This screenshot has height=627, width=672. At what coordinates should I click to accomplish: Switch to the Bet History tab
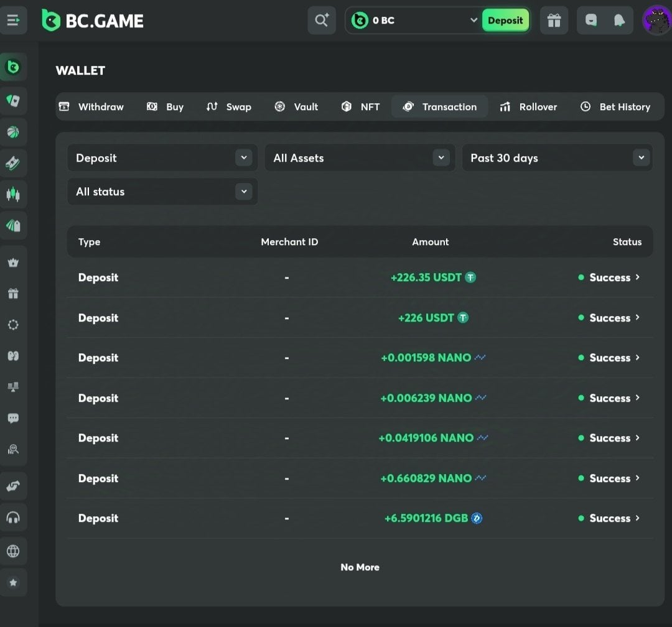pyautogui.click(x=615, y=107)
